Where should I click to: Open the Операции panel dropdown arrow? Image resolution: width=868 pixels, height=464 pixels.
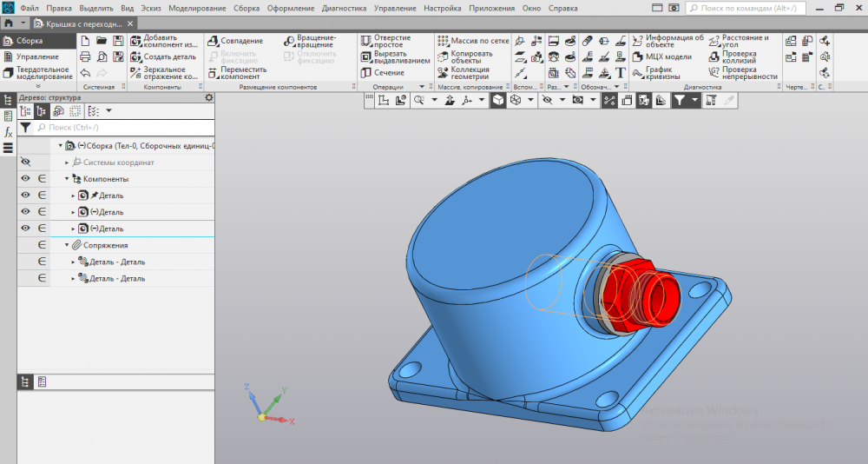[x=422, y=87]
